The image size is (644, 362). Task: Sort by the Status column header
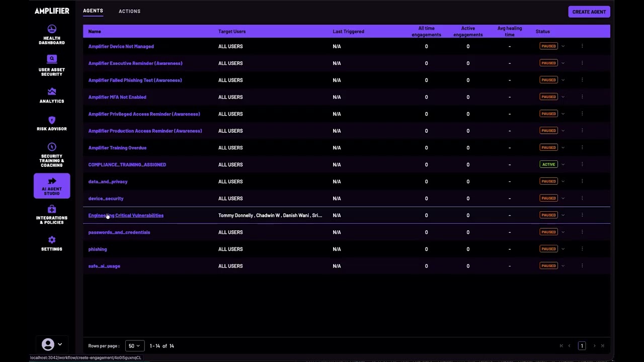click(542, 32)
